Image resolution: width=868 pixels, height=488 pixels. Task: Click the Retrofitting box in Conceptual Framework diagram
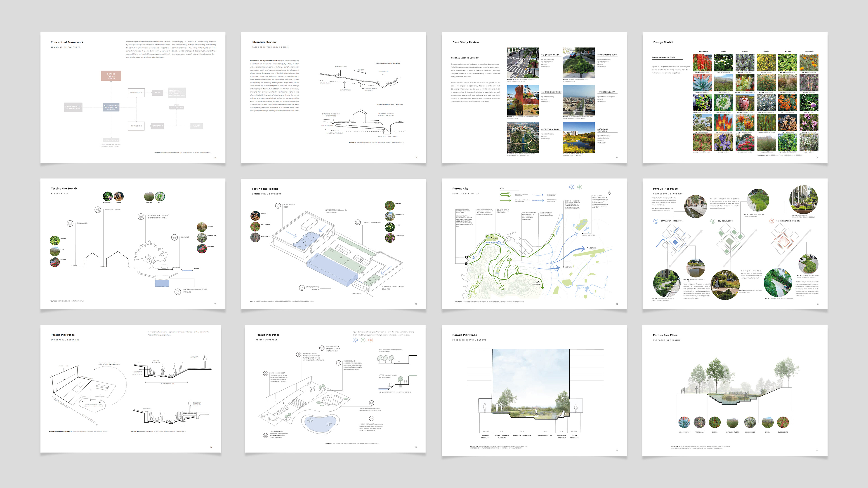[137, 93]
